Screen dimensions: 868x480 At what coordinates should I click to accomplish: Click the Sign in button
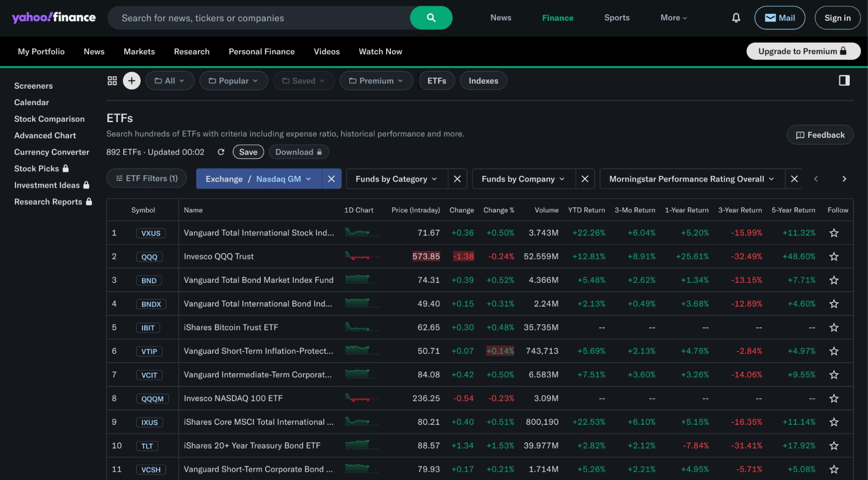point(837,18)
